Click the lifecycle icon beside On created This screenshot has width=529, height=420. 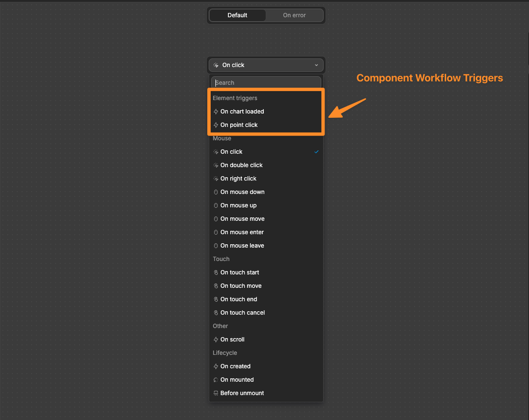216,366
